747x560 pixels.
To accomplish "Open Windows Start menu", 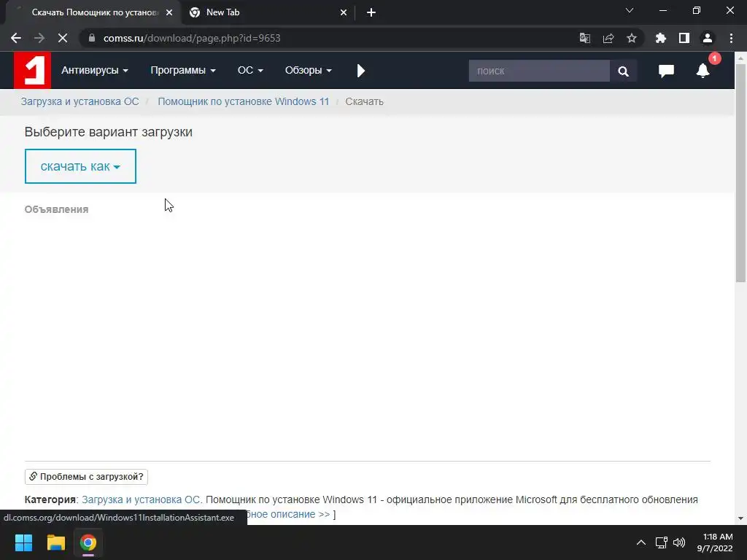I will point(23,542).
